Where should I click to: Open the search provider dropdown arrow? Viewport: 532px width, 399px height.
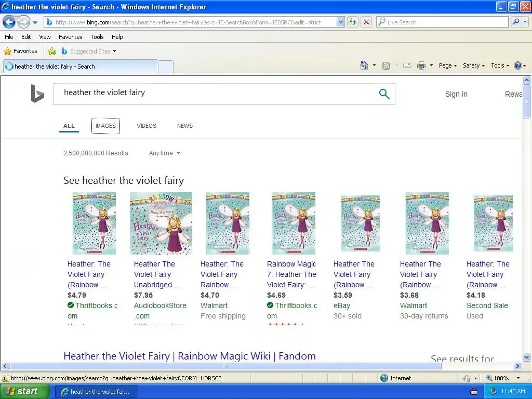525,22
